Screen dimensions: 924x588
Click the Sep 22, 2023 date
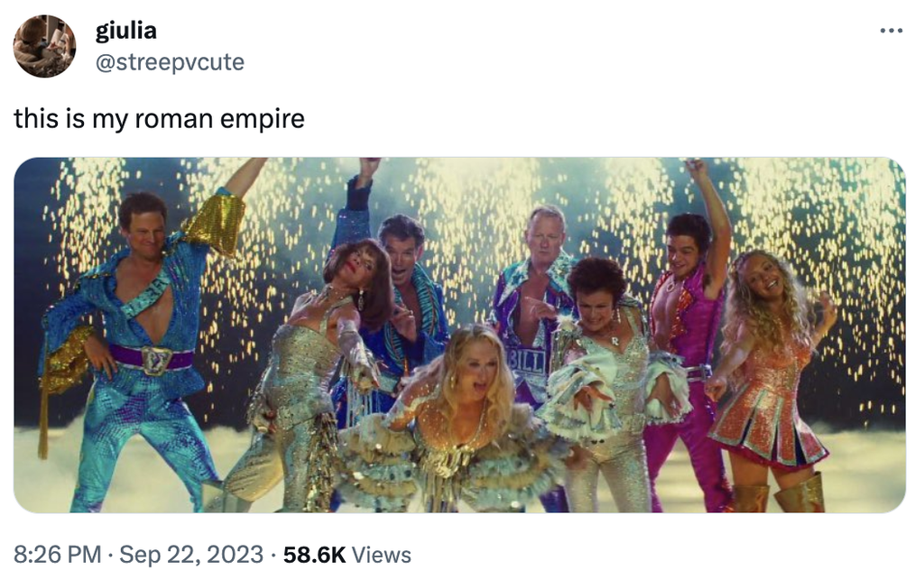(191, 554)
